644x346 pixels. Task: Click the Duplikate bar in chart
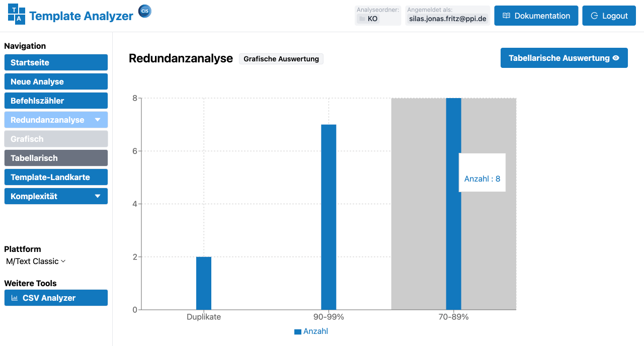tap(204, 283)
